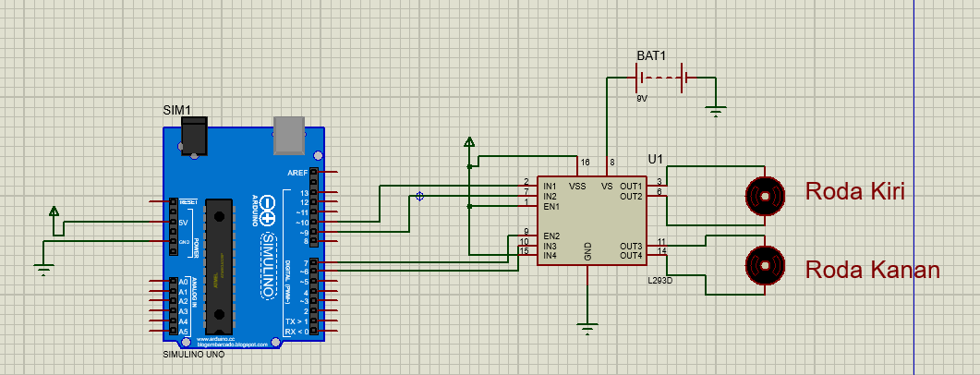
Task: Click the BAT1 battery symbol
Action: pos(661,79)
